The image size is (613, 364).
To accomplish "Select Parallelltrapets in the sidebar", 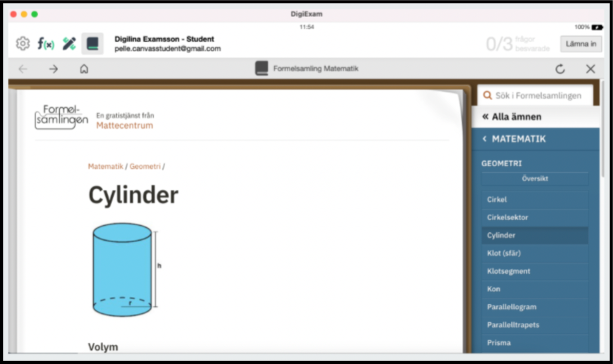I will pyautogui.click(x=535, y=325).
